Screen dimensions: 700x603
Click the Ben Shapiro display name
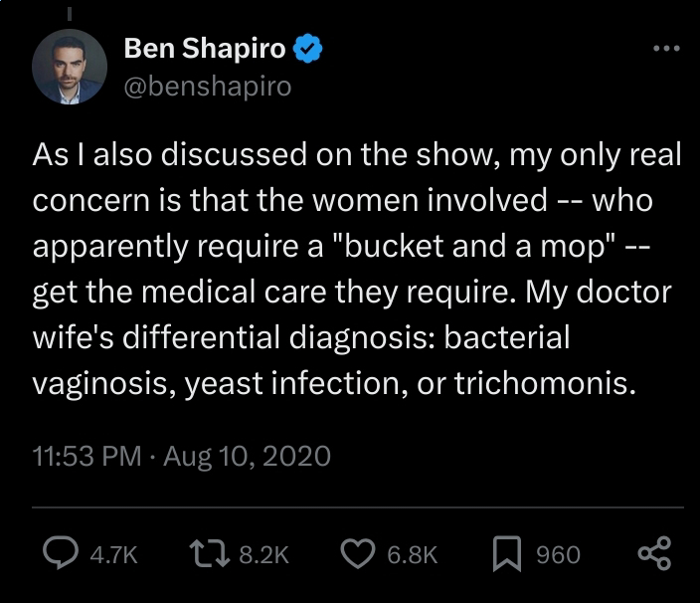tap(205, 49)
